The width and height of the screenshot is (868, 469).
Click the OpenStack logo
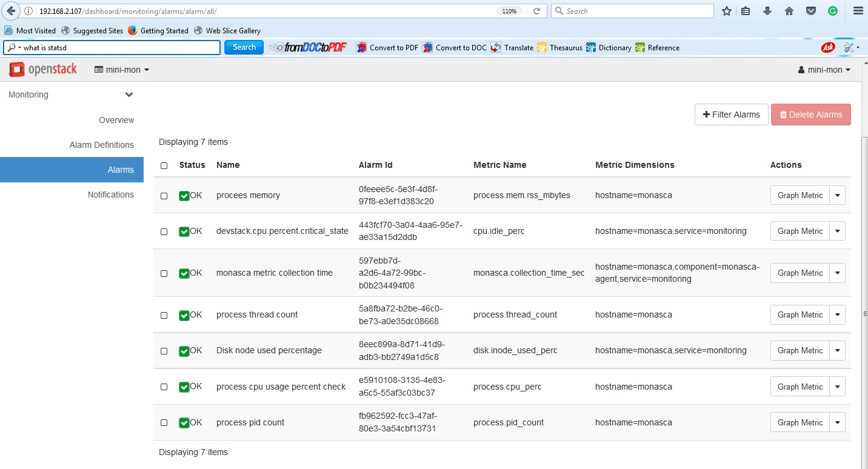click(42, 70)
